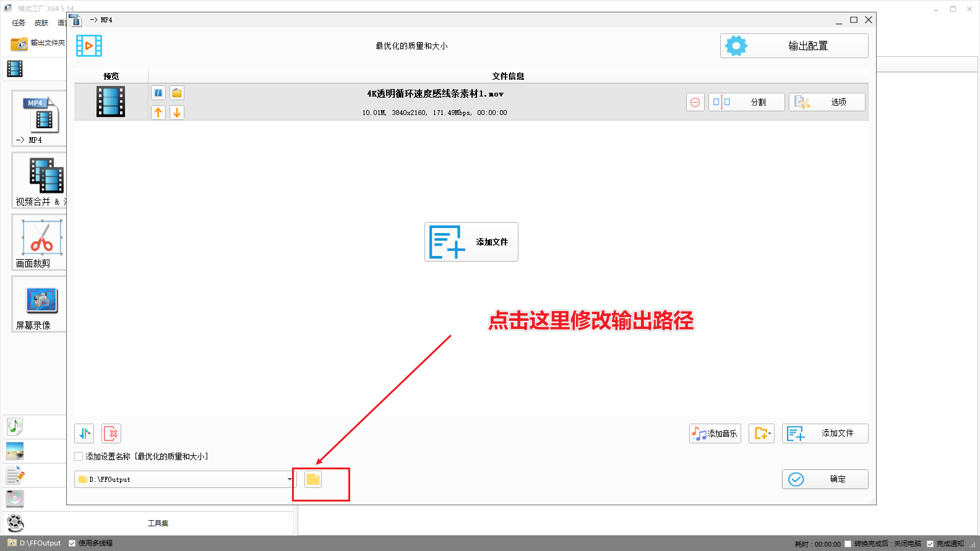This screenshot has height=551, width=980.
Task: Toggle the 添加设置名称 checkbox
Action: (x=79, y=456)
